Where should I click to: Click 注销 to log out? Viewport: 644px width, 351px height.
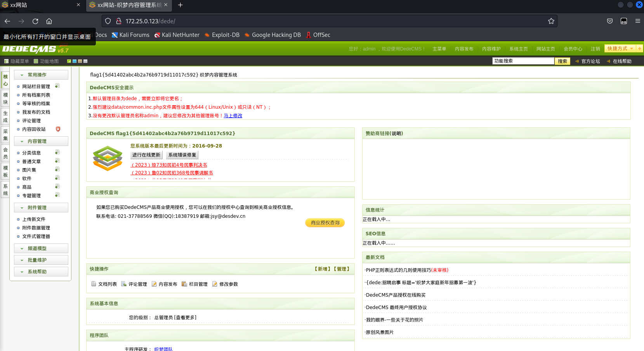(x=595, y=49)
